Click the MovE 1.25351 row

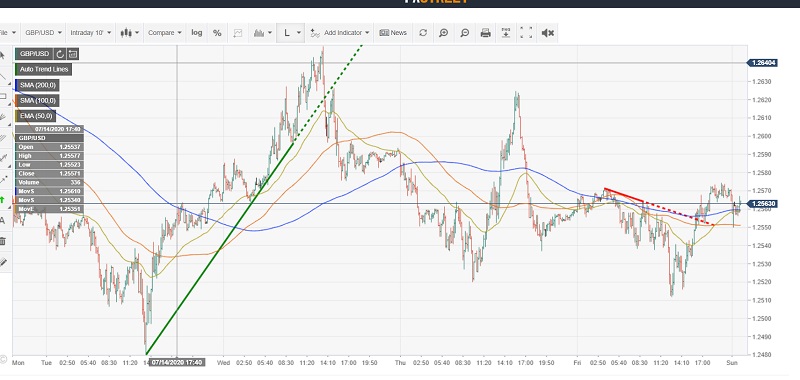point(49,209)
